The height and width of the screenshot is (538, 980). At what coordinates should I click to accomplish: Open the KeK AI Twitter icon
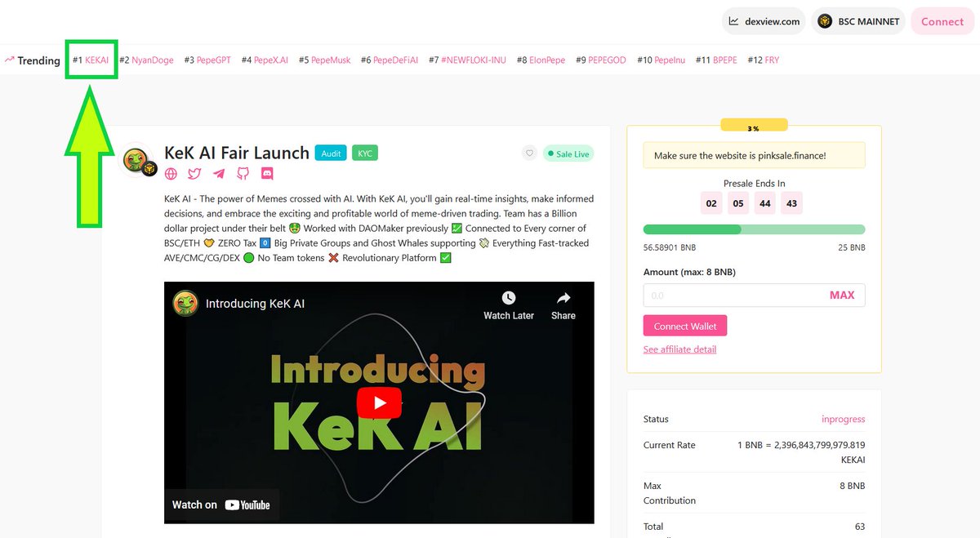(x=194, y=174)
